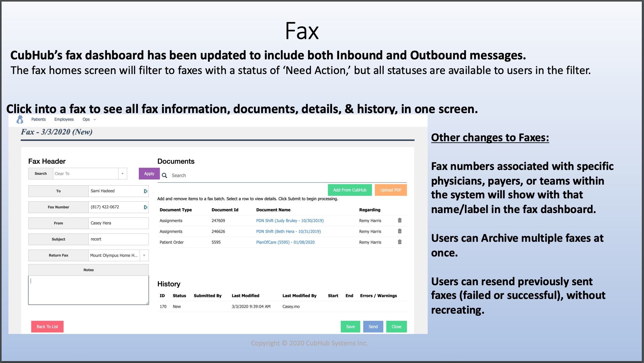Click the Clear To search combo box
This screenshot has width=644, height=363.
(86, 173)
